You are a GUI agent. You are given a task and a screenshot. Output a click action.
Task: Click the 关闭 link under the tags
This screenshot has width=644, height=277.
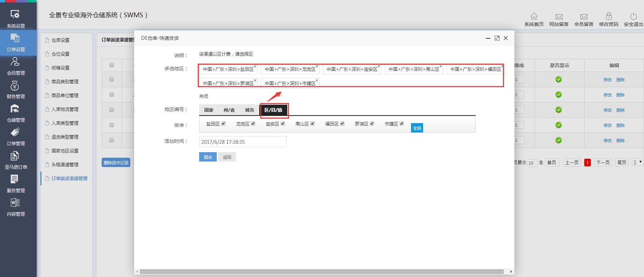pos(204,96)
